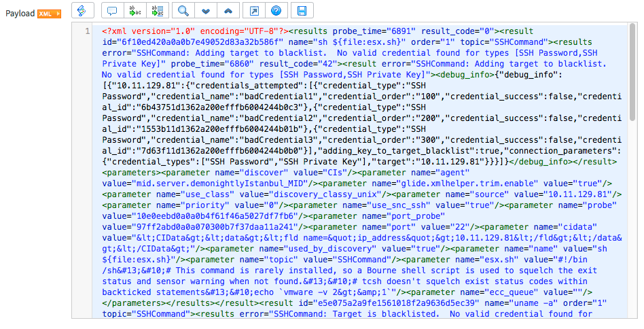Click the probe_time="6891" attribute
Screen dimensions: 644x329
point(374,31)
